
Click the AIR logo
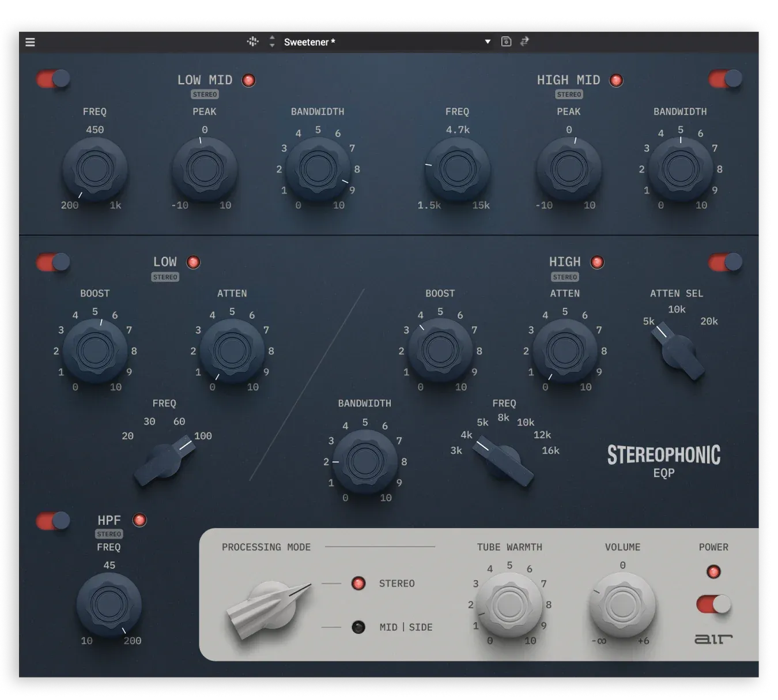[713, 639]
